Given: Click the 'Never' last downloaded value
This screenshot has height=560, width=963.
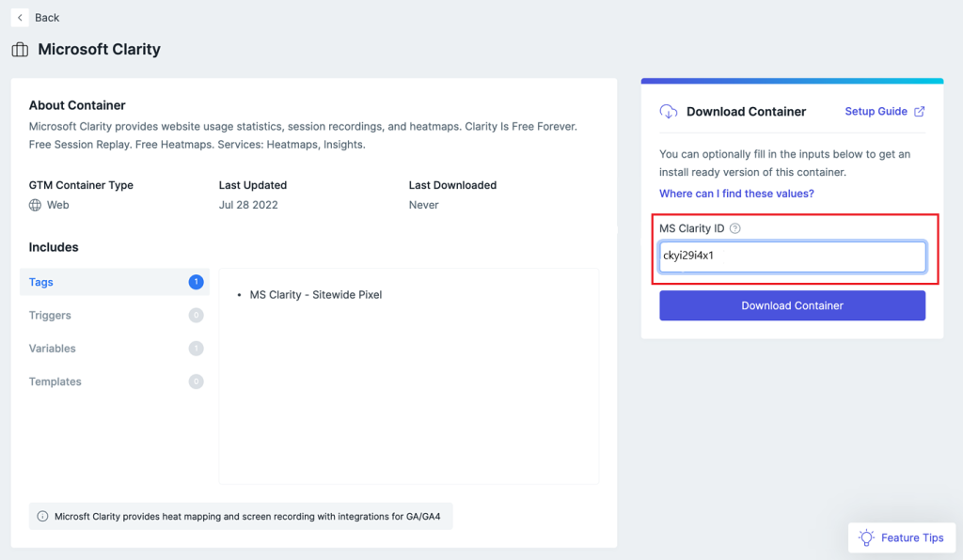Looking at the screenshot, I should pyautogui.click(x=424, y=205).
